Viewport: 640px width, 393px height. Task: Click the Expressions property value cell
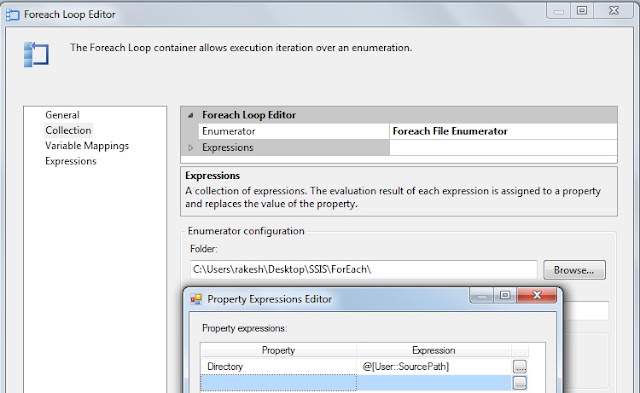503,148
